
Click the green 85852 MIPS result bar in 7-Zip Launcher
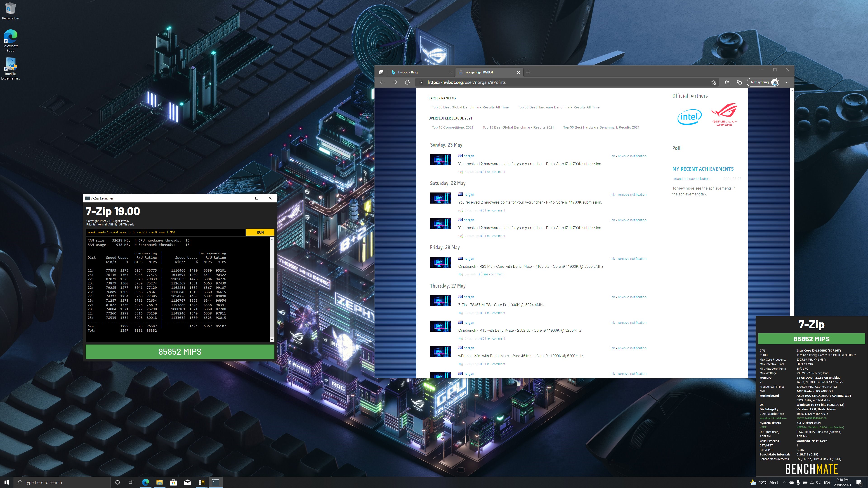tap(180, 352)
